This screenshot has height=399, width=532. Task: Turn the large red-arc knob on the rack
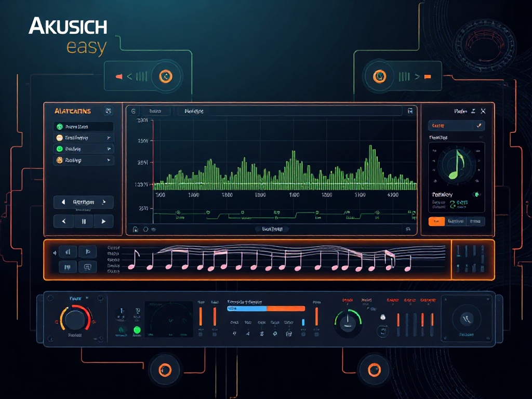(75, 319)
